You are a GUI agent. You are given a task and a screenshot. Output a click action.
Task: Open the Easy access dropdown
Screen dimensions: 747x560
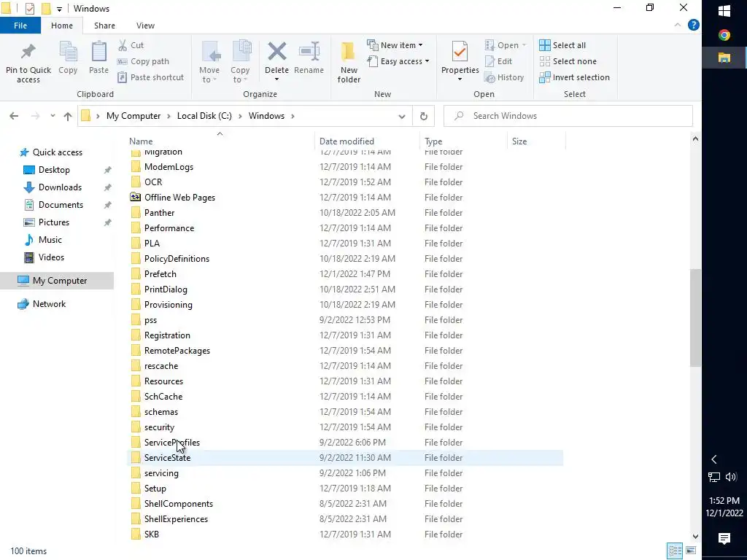[398, 61]
